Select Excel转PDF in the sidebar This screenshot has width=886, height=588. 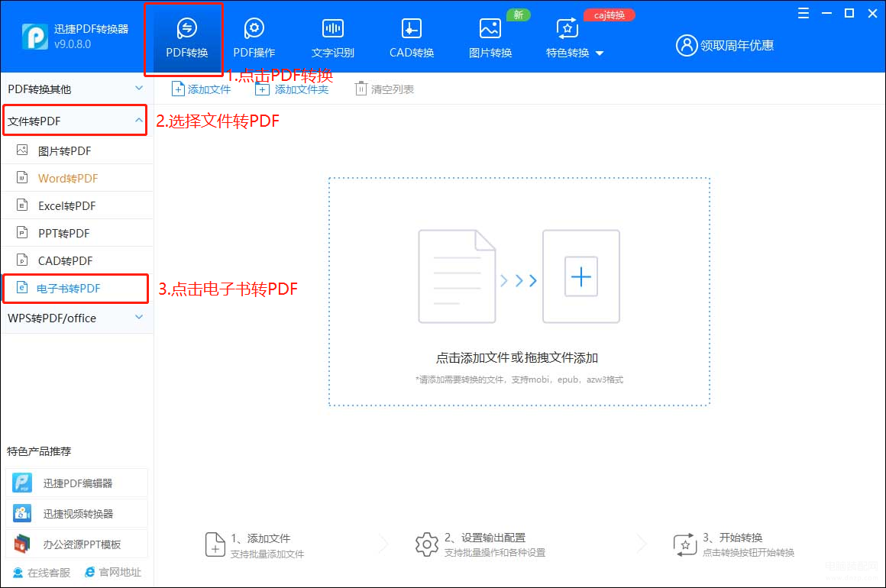coord(77,205)
